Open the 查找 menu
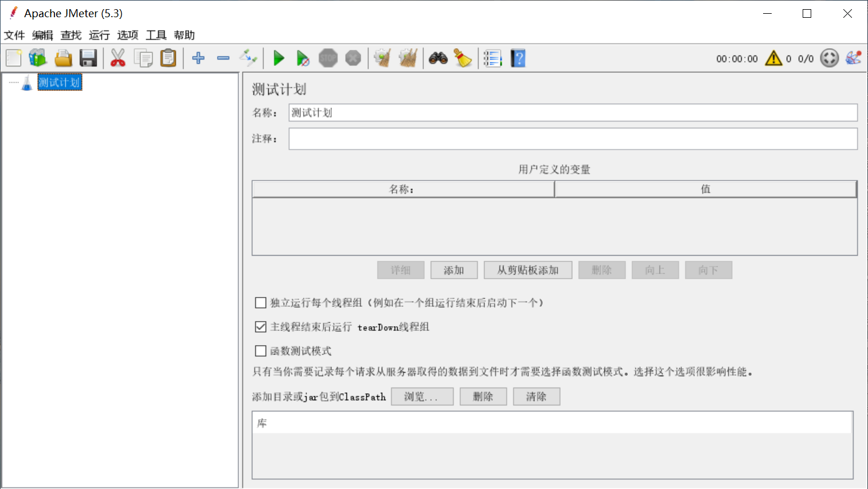868x489 pixels. coord(71,35)
